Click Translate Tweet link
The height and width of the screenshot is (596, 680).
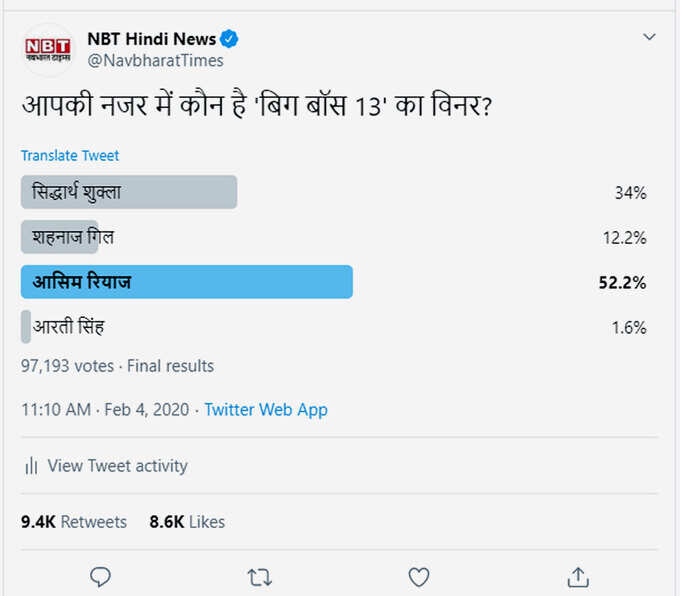[x=70, y=155]
